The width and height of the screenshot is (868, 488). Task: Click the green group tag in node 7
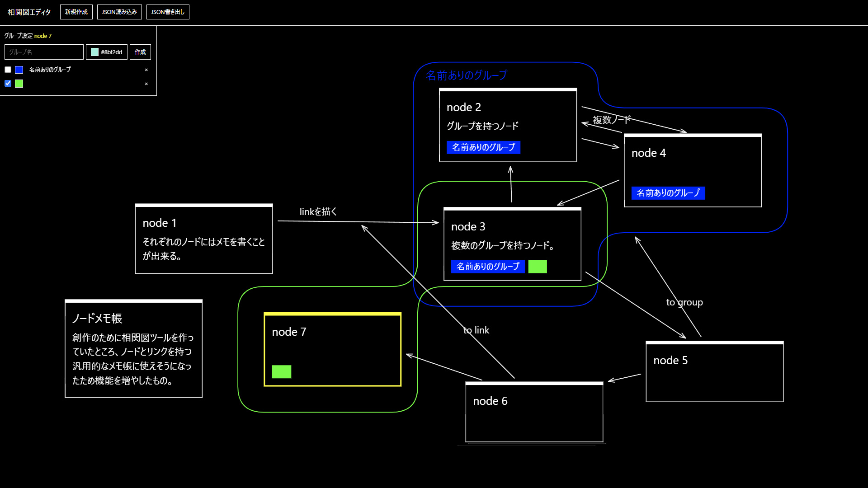(x=282, y=372)
